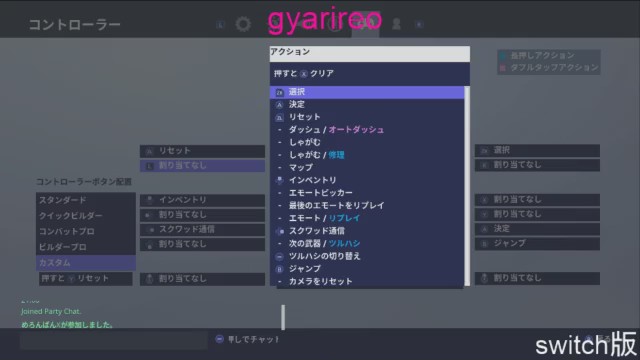Select the カスタム layout preset
Viewport: 640px width, 360px height.
(x=86, y=263)
